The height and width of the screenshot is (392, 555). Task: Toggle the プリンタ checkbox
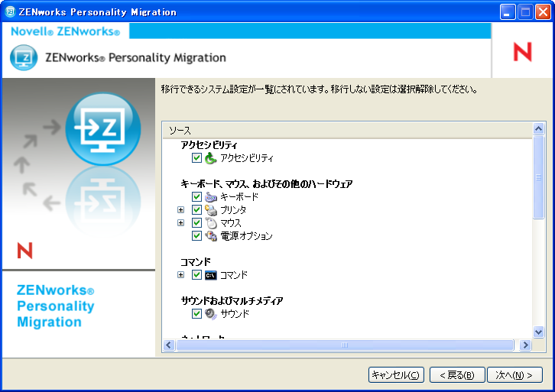tap(196, 210)
